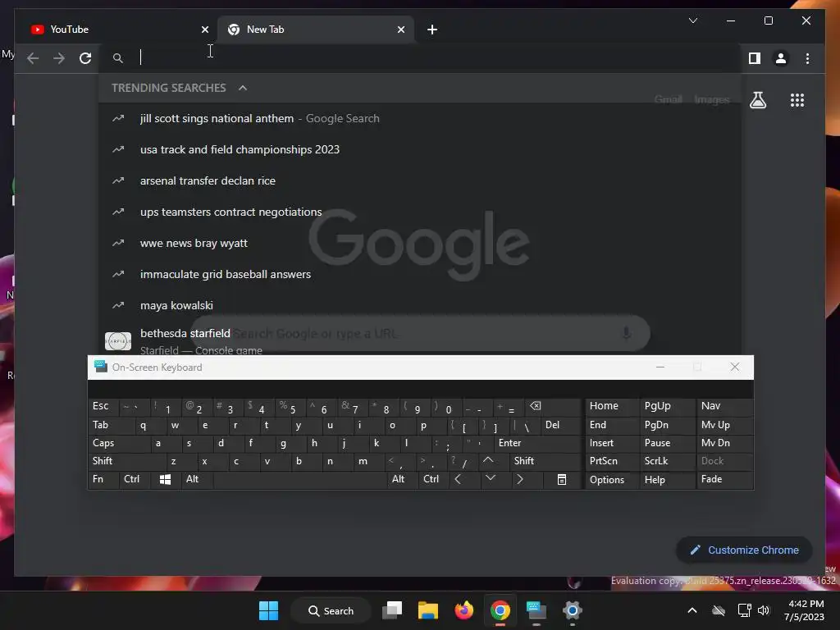
Task: Click the Tab key on On-Screen Keyboard
Action: click(x=110, y=425)
